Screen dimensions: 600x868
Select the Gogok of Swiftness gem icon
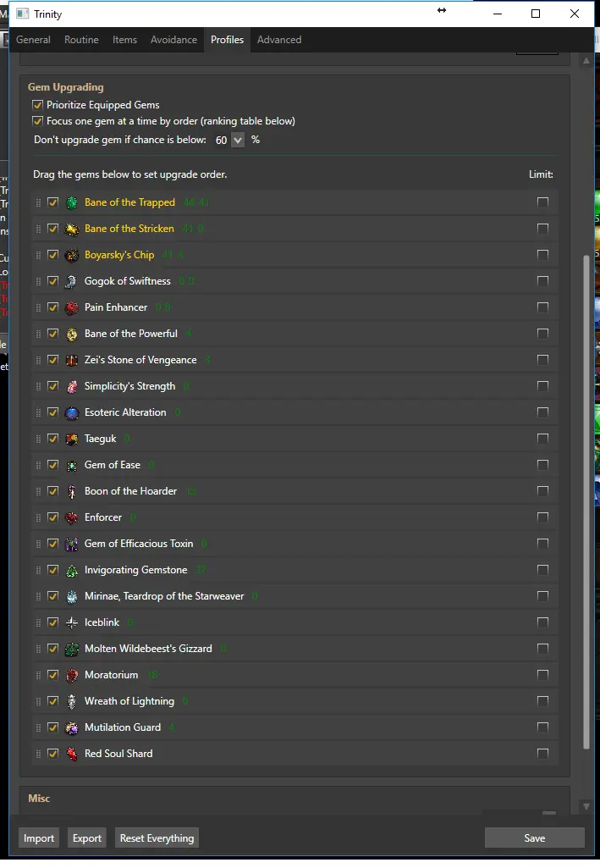(x=72, y=281)
